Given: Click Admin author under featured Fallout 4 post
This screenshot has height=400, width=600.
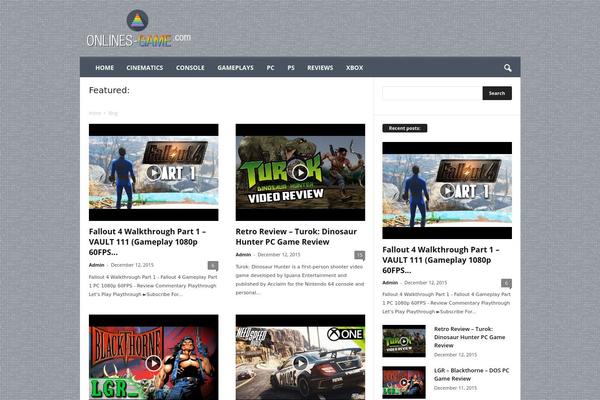Looking at the screenshot, I should pyautogui.click(x=96, y=265).
